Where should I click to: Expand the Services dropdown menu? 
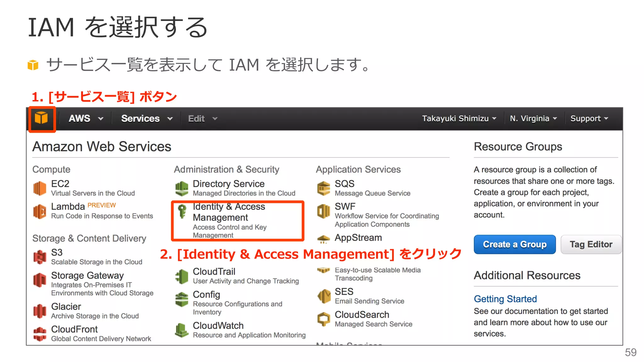[x=147, y=118]
